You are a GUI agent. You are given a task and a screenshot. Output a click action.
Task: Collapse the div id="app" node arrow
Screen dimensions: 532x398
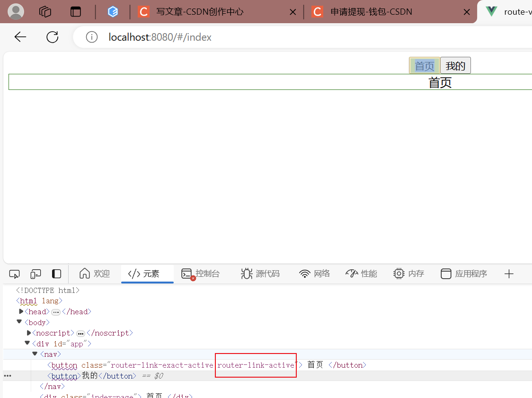pos(27,343)
